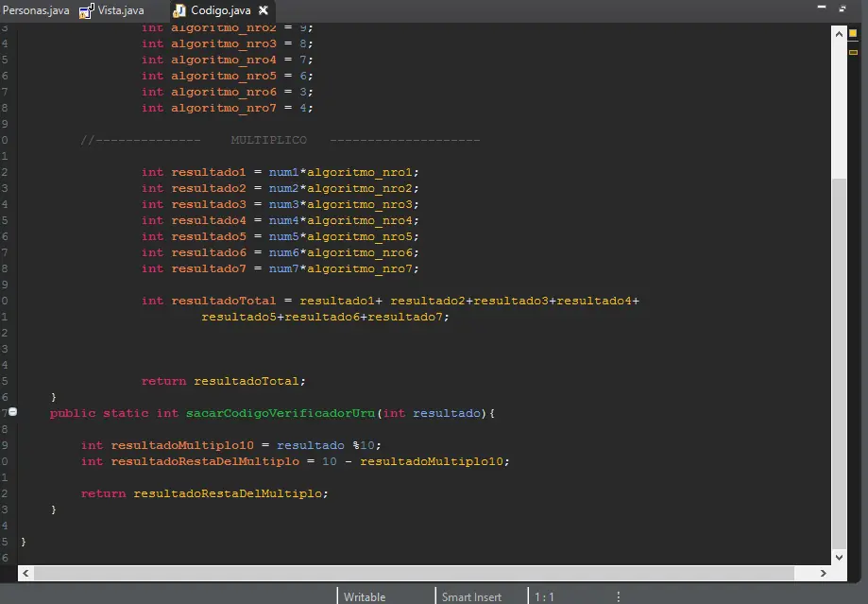Click the resultadoMultiplo10 declaration

182,445
